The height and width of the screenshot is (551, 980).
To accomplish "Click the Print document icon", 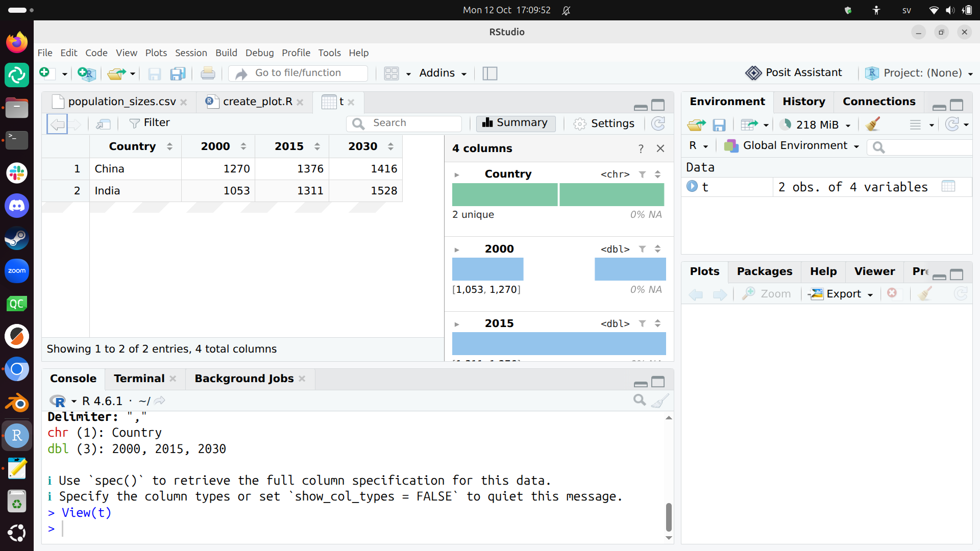I will (208, 73).
